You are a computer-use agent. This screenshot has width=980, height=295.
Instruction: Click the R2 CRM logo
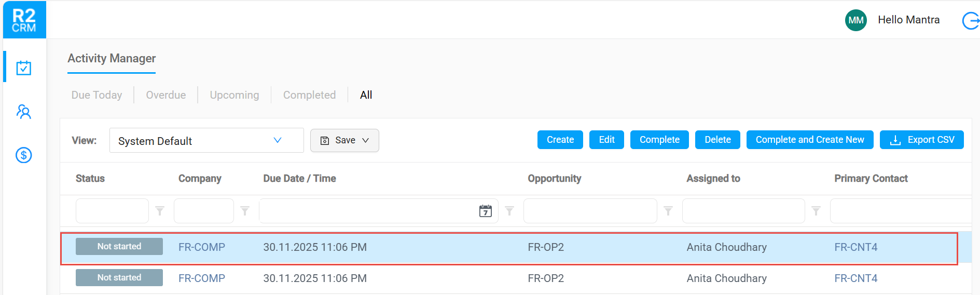[x=24, y=20]
